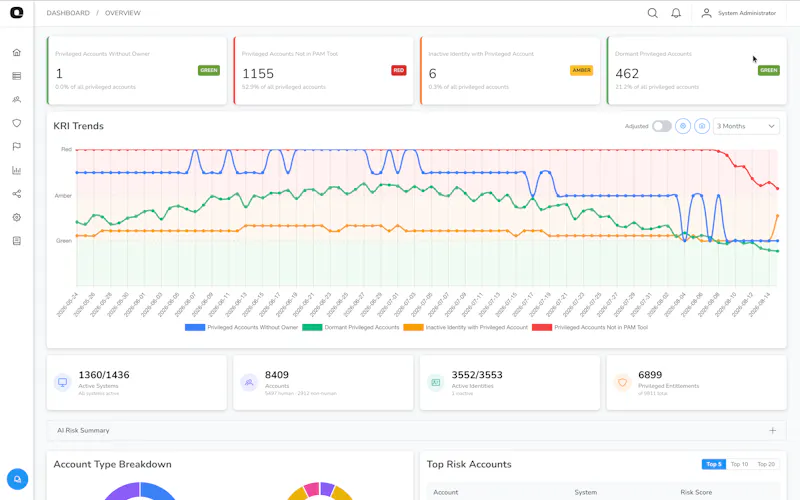Click the System column header
Viewport: 800px width, 500px height.
click(x=586, y=492)
